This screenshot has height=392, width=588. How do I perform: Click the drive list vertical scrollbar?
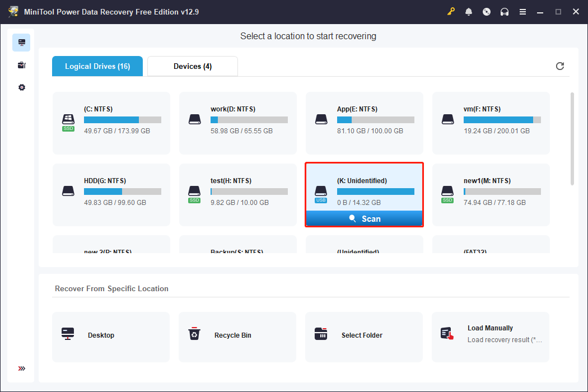tap(572, 139)
